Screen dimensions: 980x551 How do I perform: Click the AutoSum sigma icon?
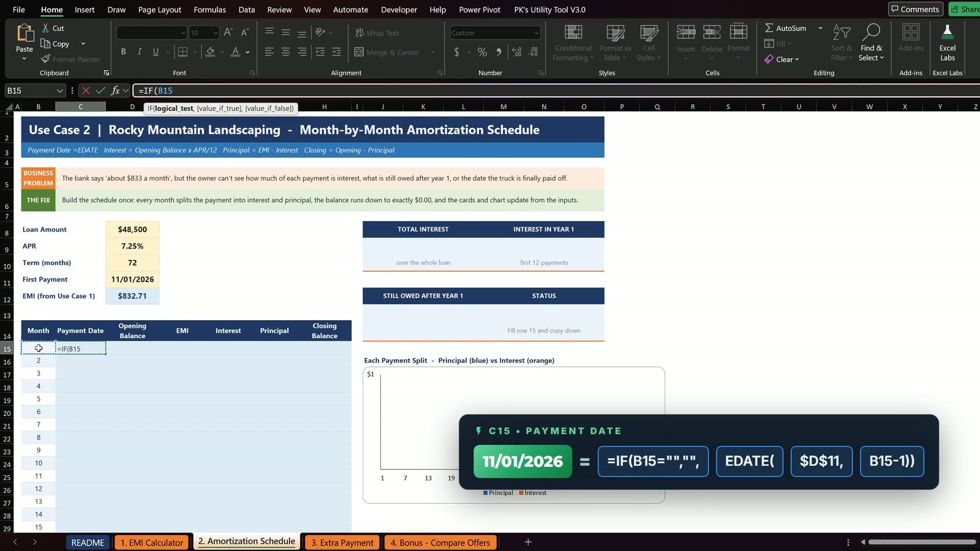769,28
